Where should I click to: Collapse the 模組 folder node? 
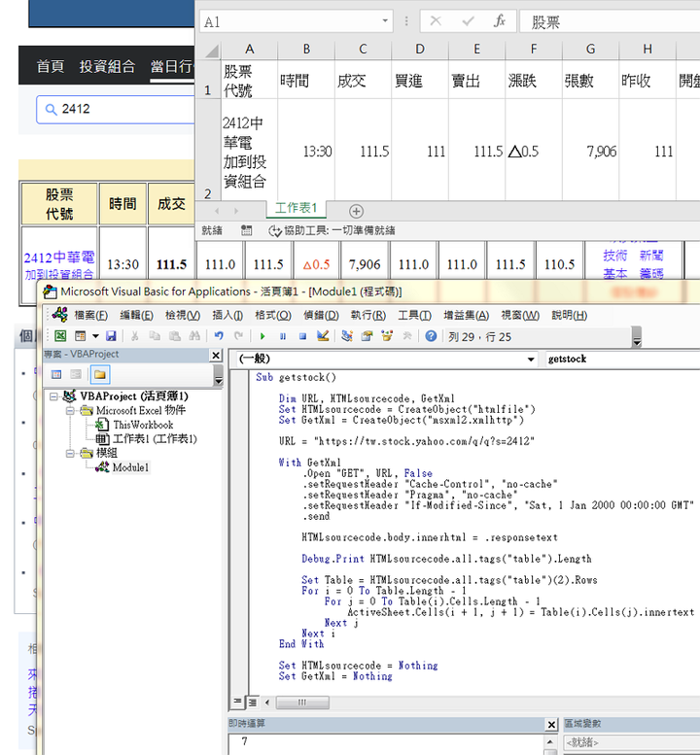70,453
